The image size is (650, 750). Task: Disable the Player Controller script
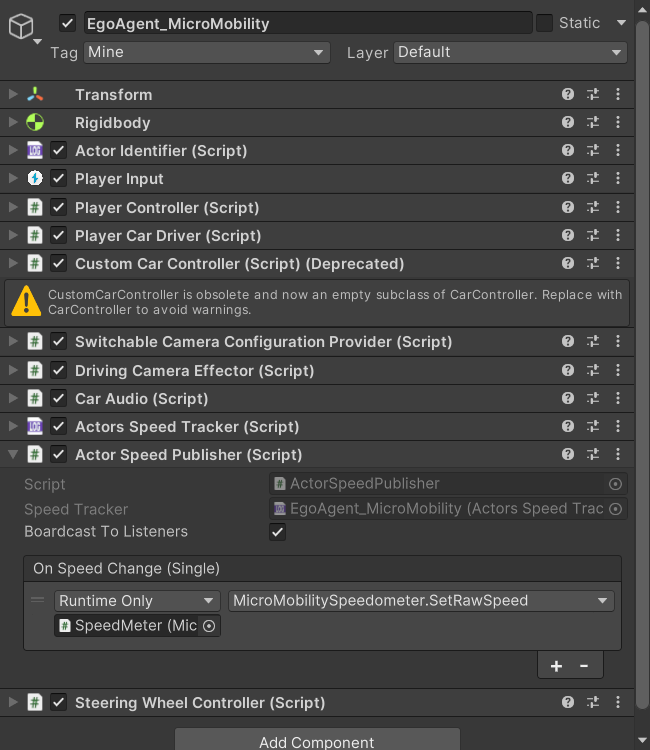click(58, 207)
